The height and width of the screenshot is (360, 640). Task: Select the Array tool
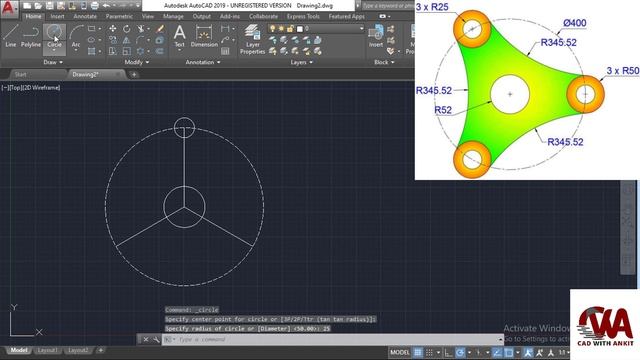point(140,51)
